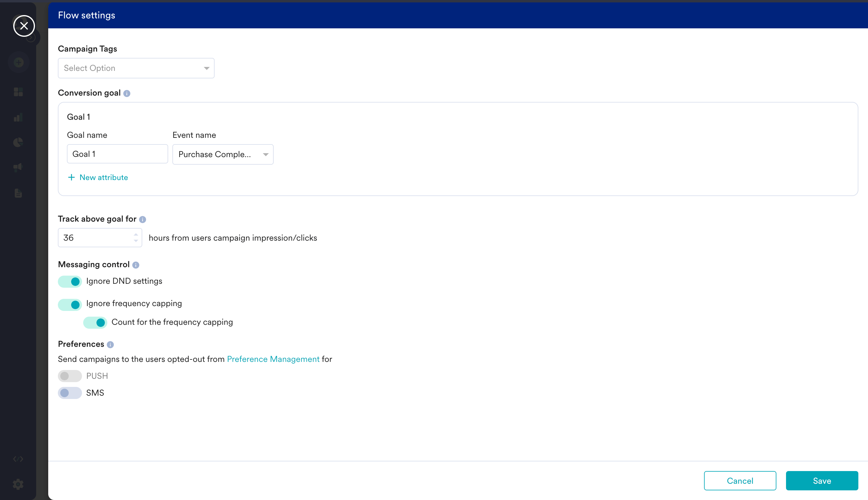
Task: Click the Preferences info icon
Action: [110, 345]
